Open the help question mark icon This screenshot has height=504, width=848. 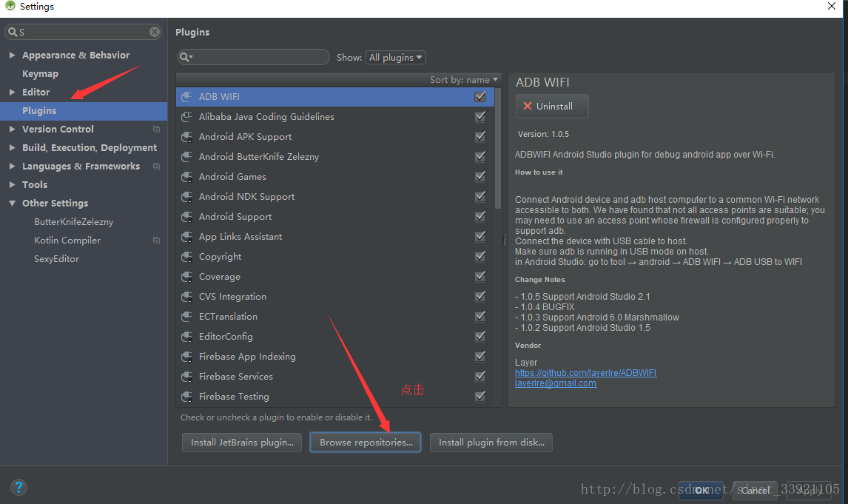[x=18, y=487]
